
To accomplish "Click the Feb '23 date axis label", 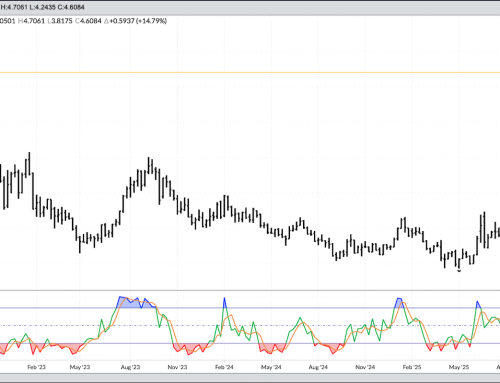I will point(36,367).
